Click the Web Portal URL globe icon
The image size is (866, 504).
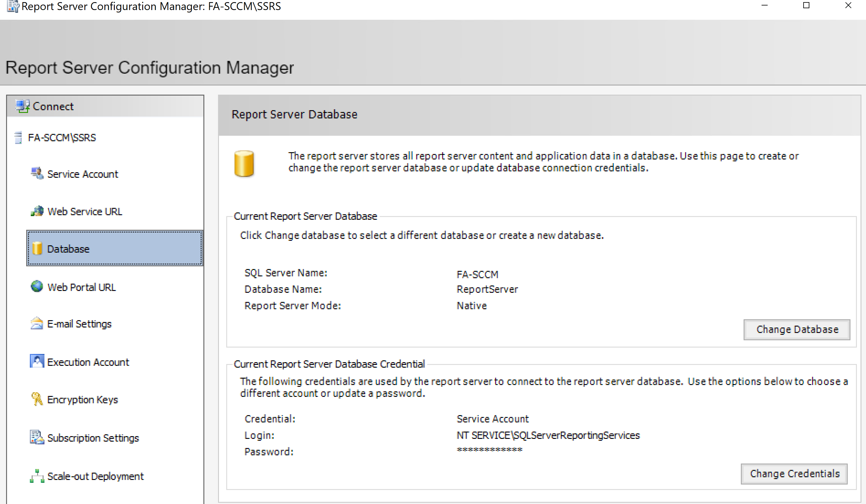(37, 286)
